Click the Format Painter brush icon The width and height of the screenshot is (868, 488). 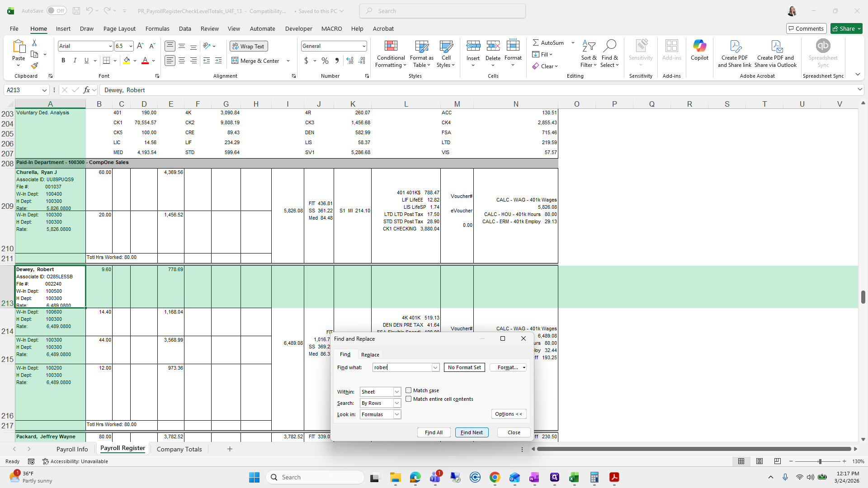point(34,66)
